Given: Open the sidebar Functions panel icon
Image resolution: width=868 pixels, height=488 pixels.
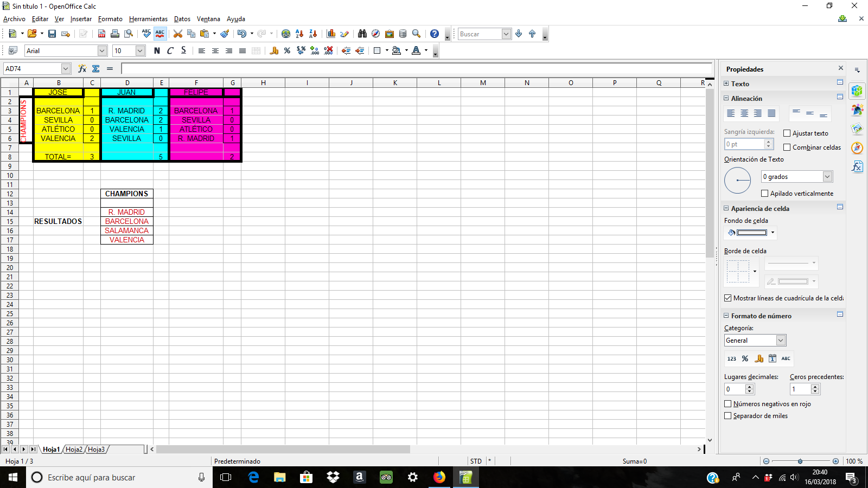Looking at the screenshot, I should [857, 166].
